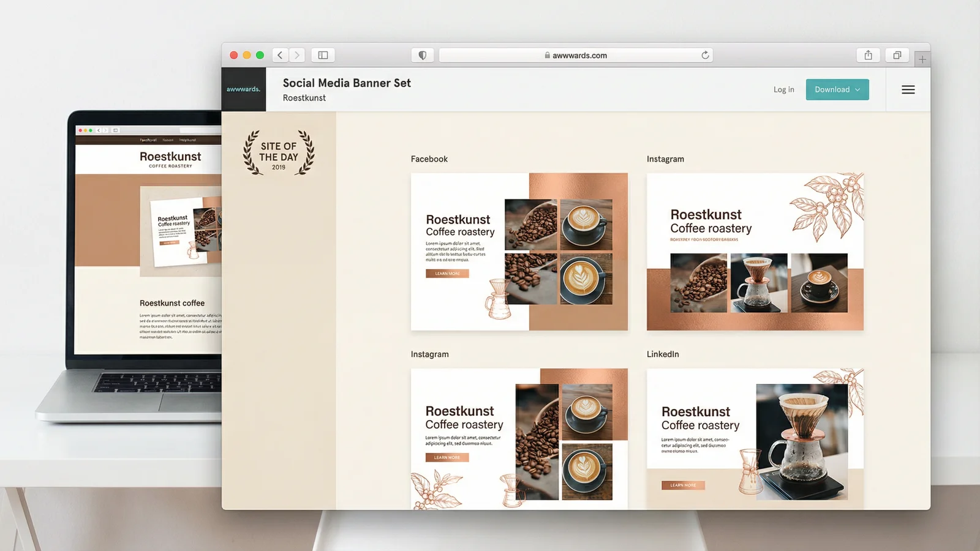
Task: Click the awwwards logo in the header
Action: 244,89
